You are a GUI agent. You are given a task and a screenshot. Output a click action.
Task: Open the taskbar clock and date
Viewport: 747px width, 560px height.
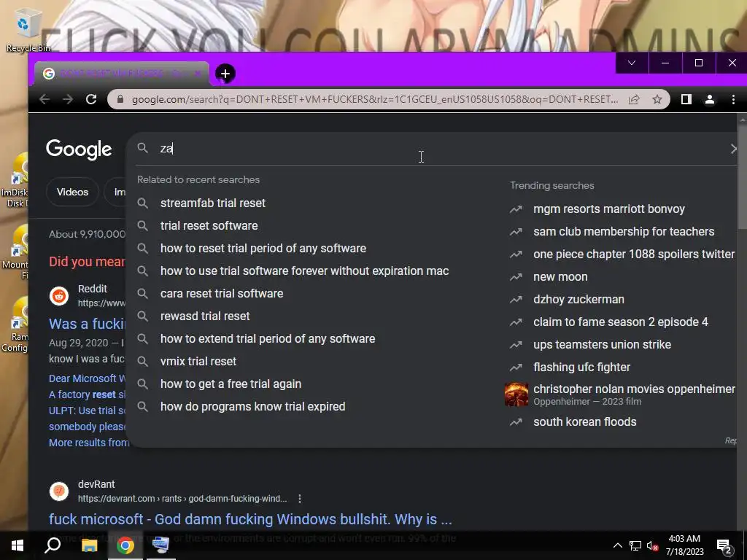(684, 545)
